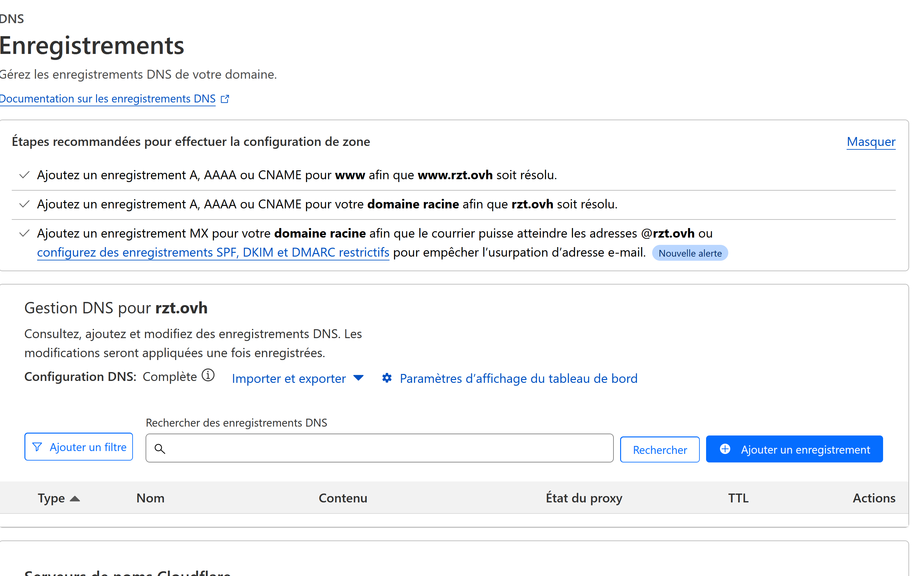Click the info icon next to Complète
Viewport: 924px width, 576px height.
click(208, 376)
